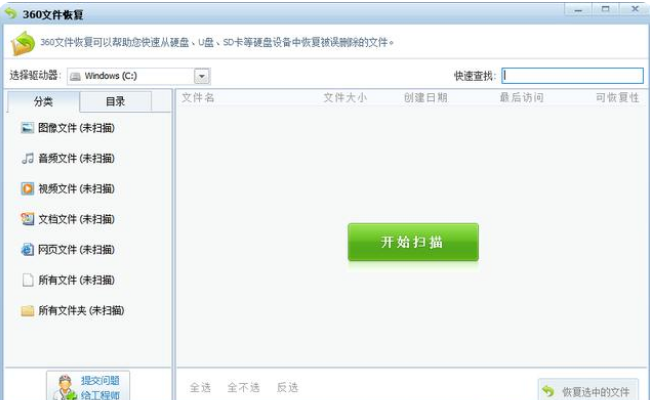This screenshot has height=400, width=650.
Task: Click the engineer avatar icon at bottom left
Action: coord(64,387)
